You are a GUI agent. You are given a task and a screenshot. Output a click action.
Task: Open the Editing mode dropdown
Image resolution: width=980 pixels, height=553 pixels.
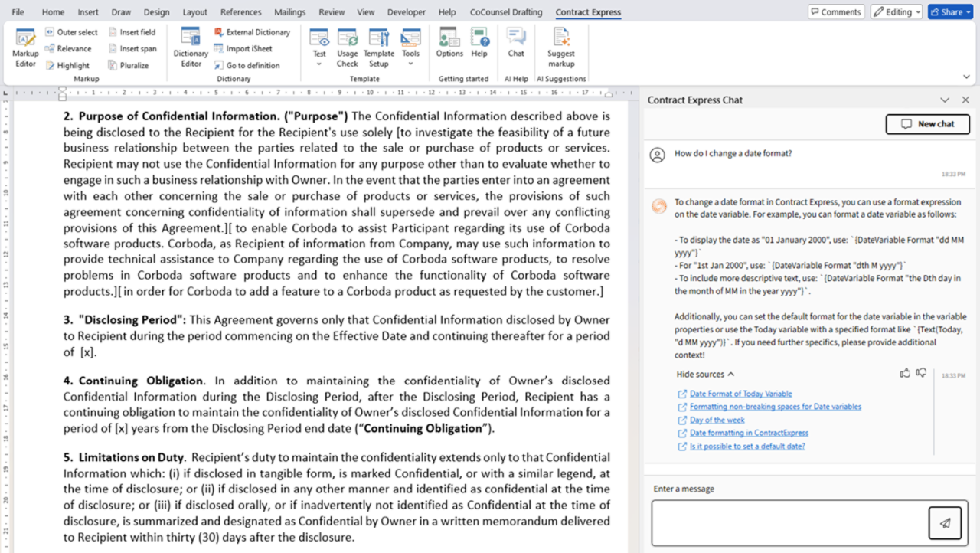pyautogui.click(x=897, y=12)
